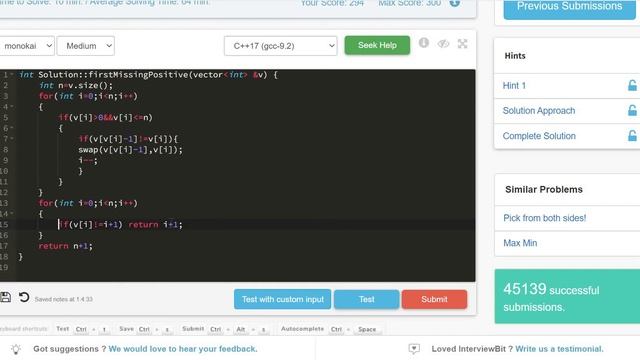Click the 45139 successful submissions banner

point(567,296)
